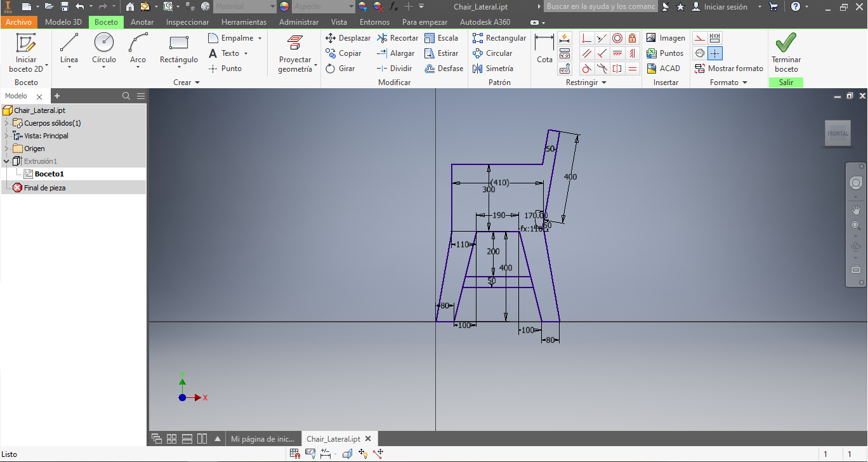Click the Girar rotate tool
868x462 pixels.
[340, 69]
